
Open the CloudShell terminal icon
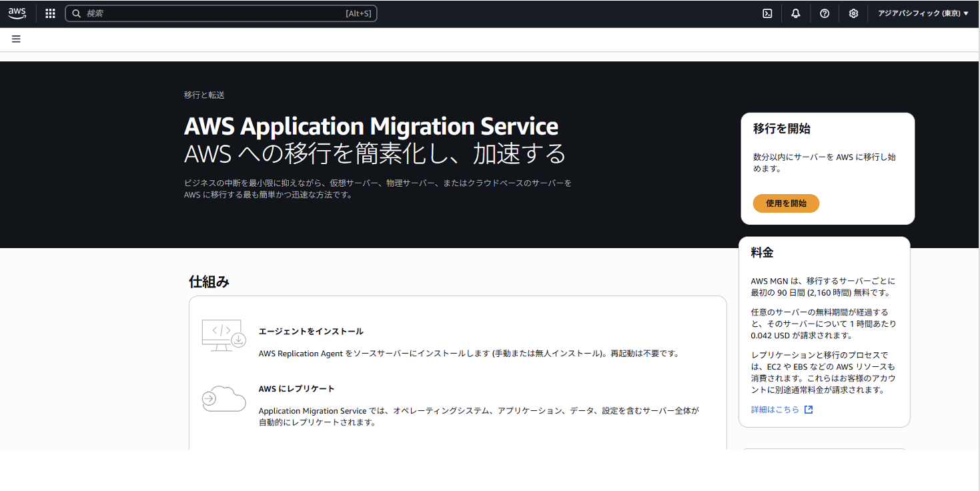(x=767, y=13)
